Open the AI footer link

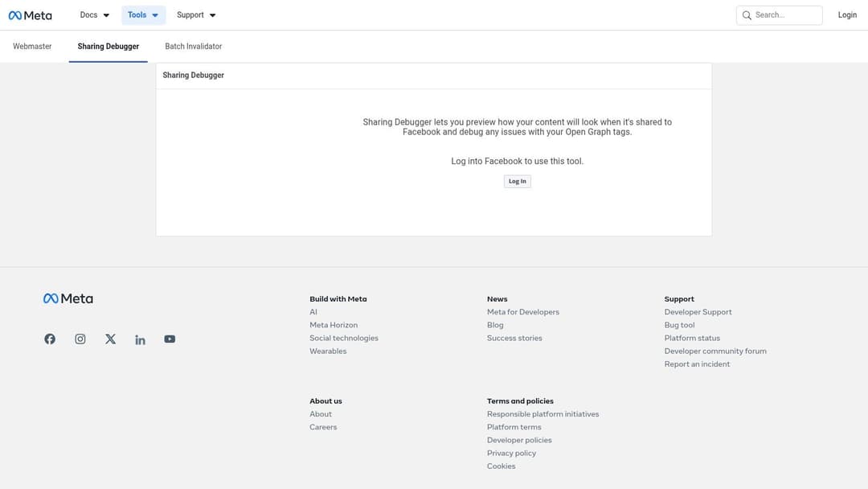(313, 312)
